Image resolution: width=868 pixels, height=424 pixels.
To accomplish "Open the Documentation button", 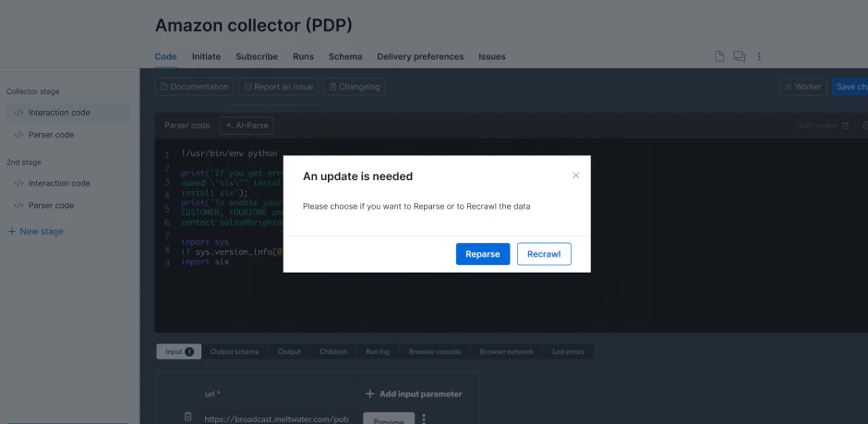I will (x=194, y=87).
